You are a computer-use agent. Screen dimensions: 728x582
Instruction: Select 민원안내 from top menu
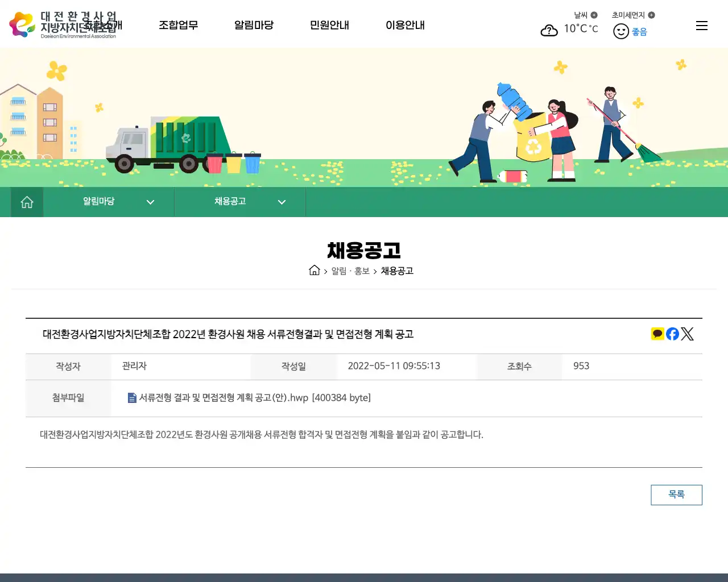329,26
